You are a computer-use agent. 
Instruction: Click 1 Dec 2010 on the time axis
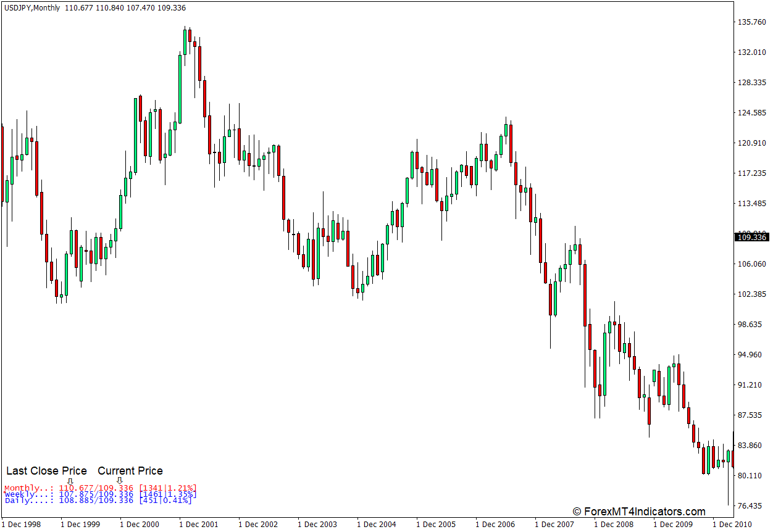point(731,525)
